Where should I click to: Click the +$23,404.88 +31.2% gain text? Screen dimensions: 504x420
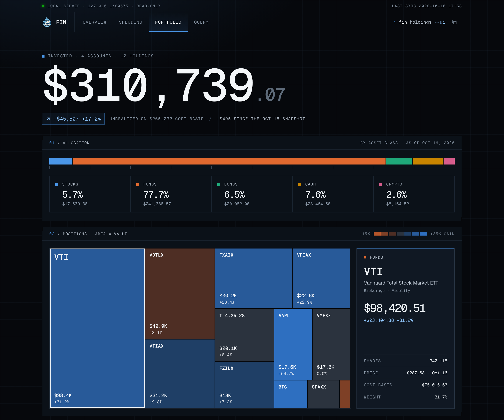click(x=388, y=320)
